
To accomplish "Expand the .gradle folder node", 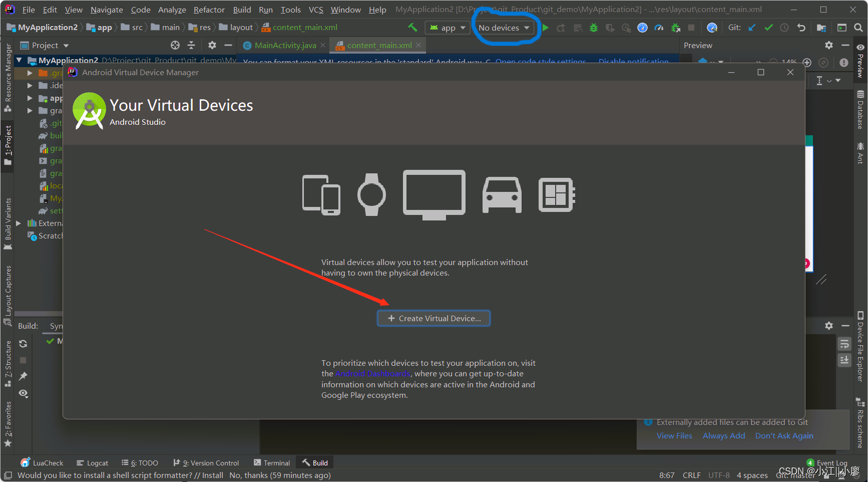I will [30, 73].
